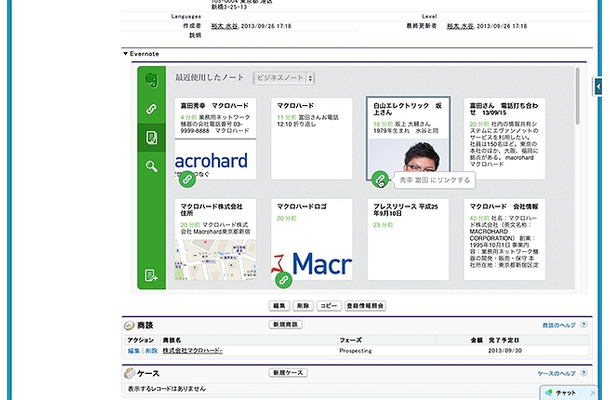Click the 商談名 column header

172,340
